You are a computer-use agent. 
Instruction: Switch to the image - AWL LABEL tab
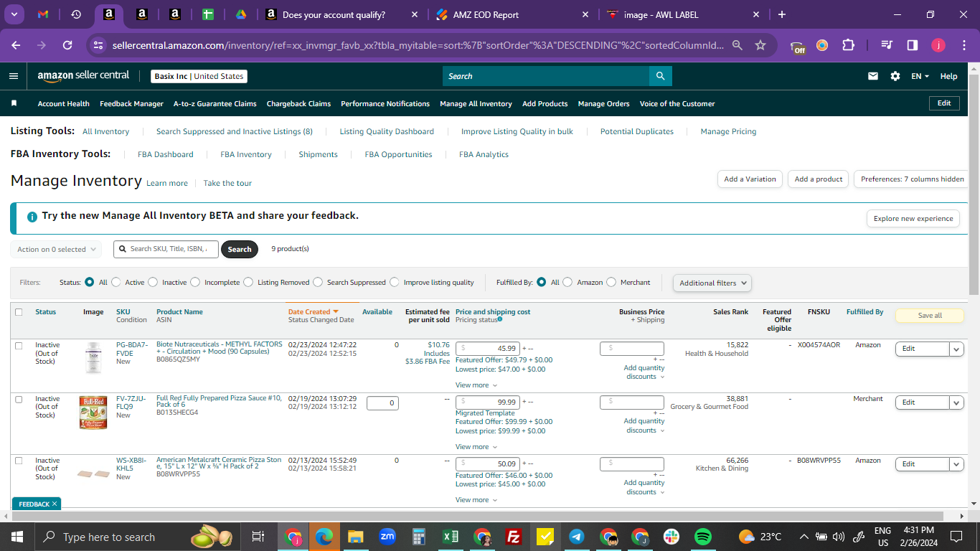682,14
